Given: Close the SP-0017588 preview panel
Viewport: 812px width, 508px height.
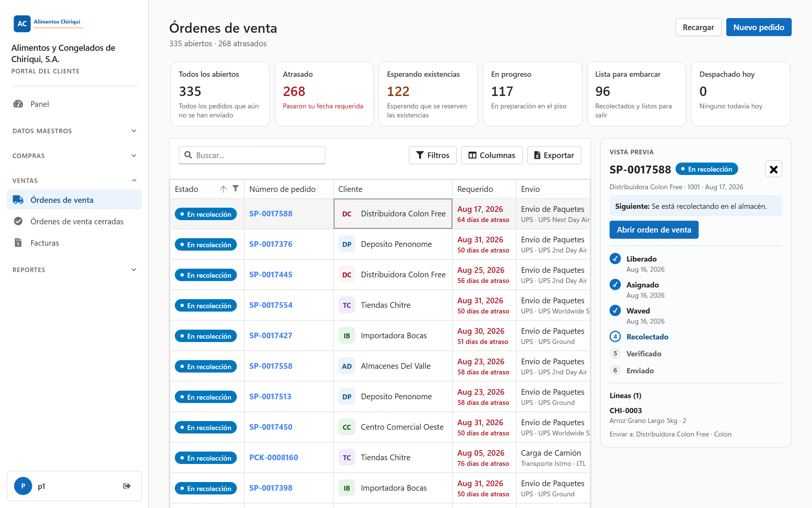Looking at the screenshot, I should pyautogui.click(x=774, y=169).
